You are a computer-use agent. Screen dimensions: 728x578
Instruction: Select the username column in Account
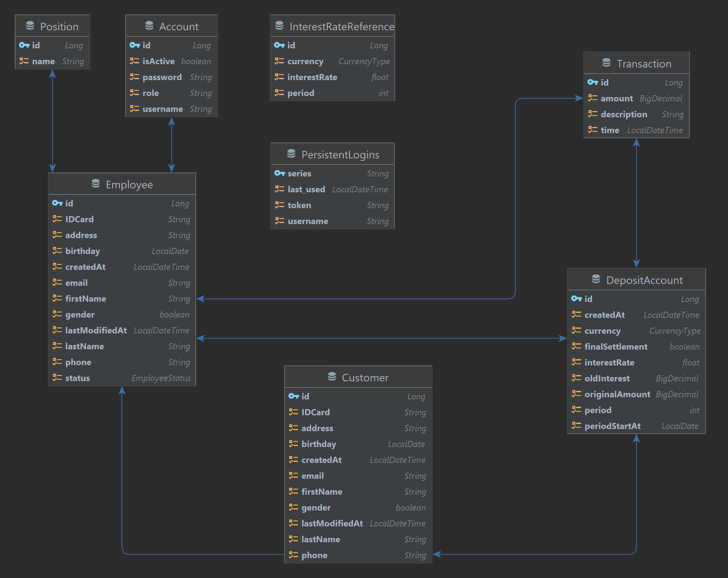pos(172,109)
